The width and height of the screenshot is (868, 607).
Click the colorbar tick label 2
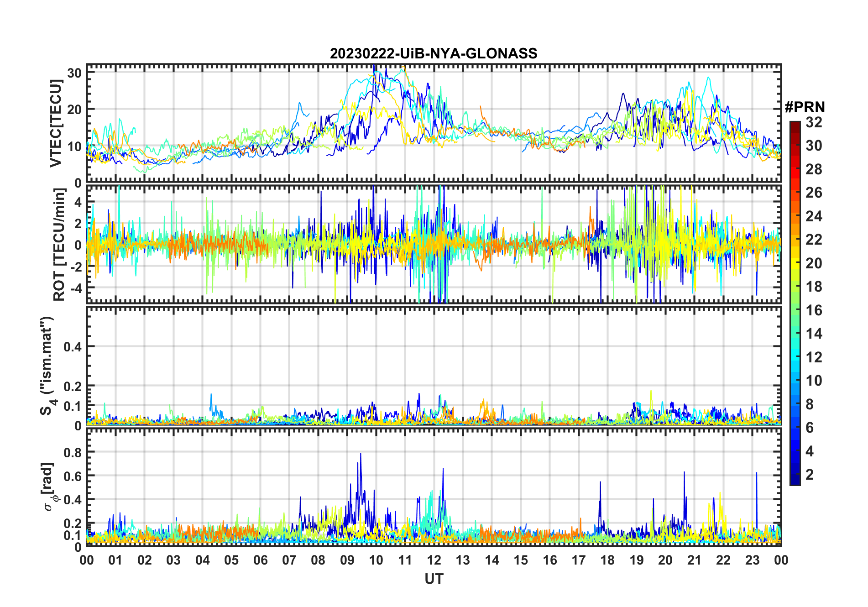pyautogui.click(x=810, y=475)
